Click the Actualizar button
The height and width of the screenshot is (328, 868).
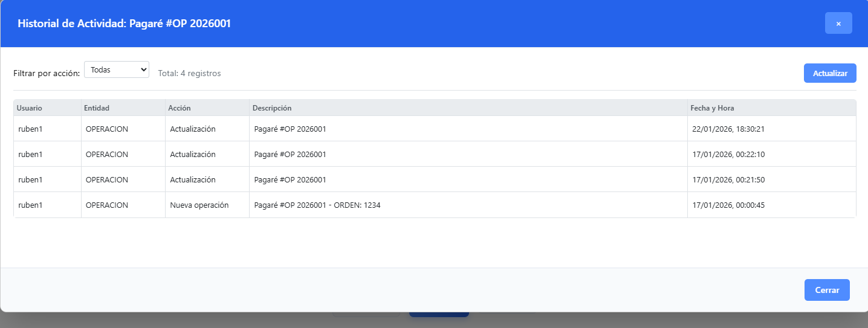829,73
